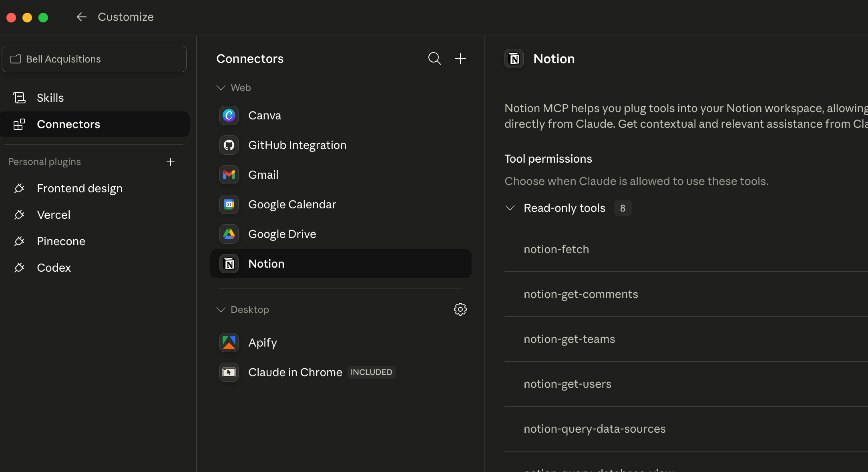This screenshot has height=472, width=868.
Task: Add a personal plugin with the plus
Action: [x=171, y=162]
